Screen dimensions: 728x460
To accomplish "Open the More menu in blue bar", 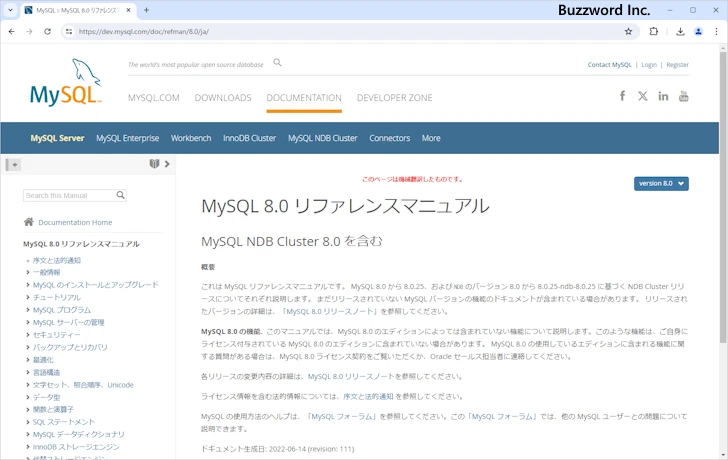I will (x=431, y=138).
